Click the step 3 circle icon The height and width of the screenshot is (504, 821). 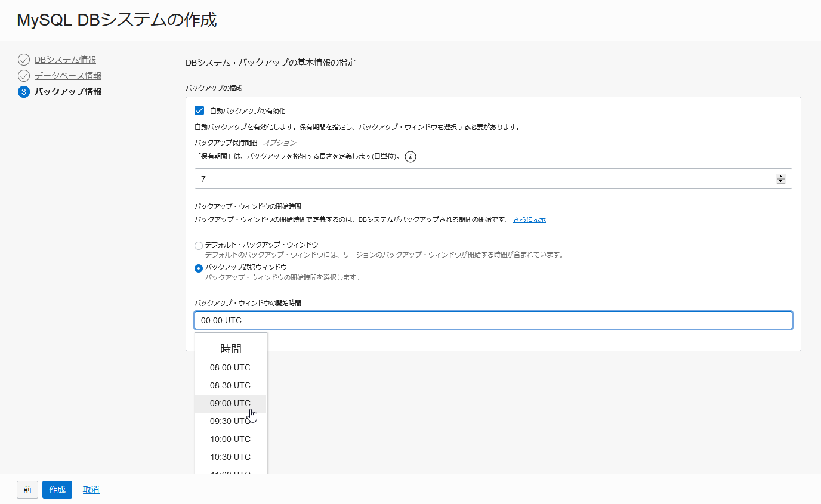click(24, 92)
